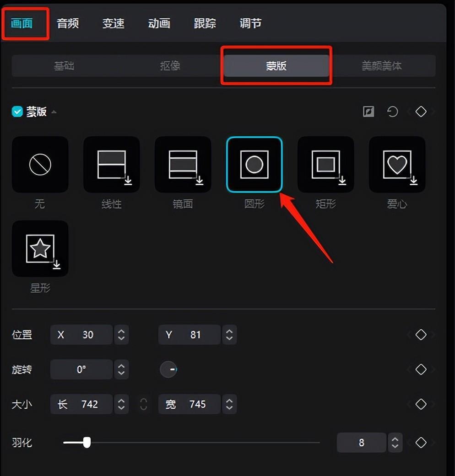Open the 画面 tab
Viewport: 455px width, 476px height.
22,23
